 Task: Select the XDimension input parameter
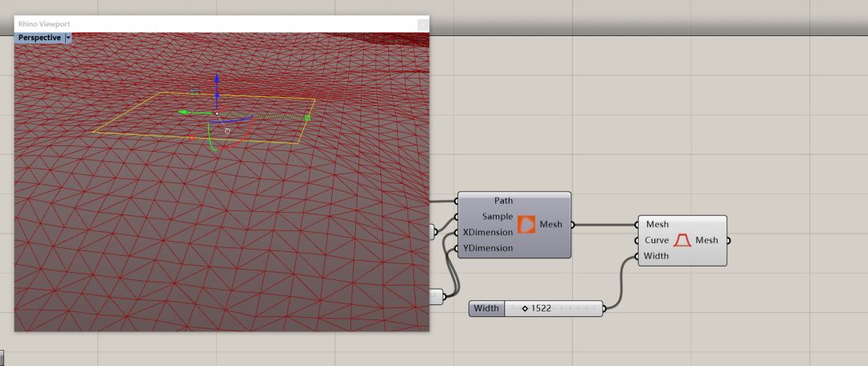[x=488, y=232]
